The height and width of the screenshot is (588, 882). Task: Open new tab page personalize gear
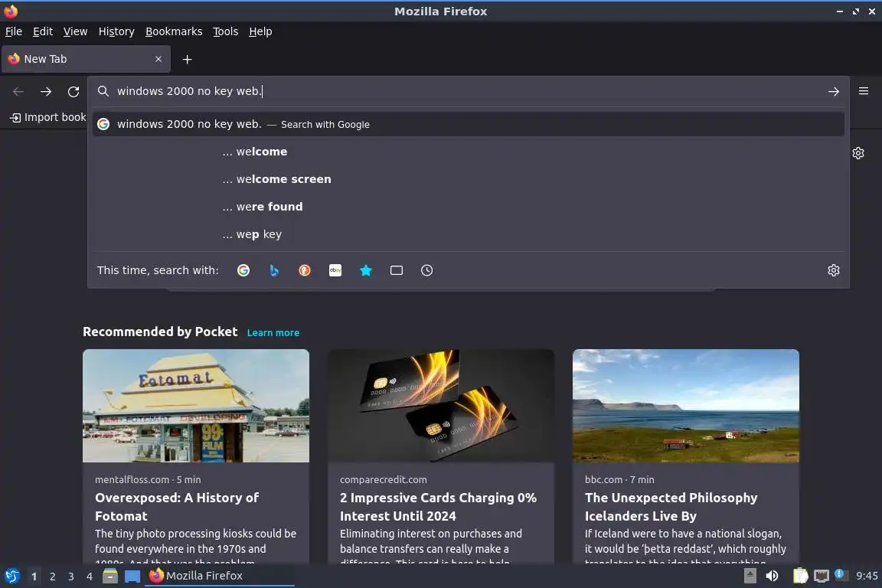857,153
